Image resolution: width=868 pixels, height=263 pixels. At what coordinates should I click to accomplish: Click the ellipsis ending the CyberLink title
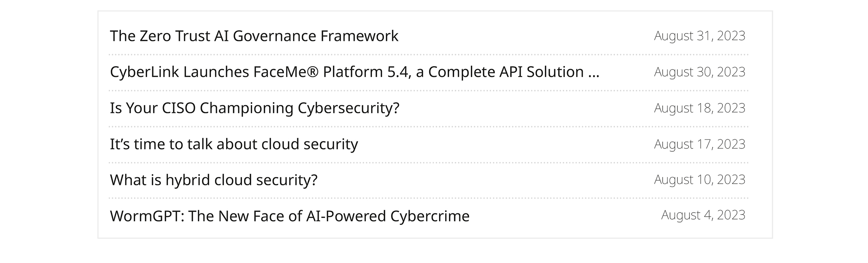pyautogui.click(x=593, y=74)
